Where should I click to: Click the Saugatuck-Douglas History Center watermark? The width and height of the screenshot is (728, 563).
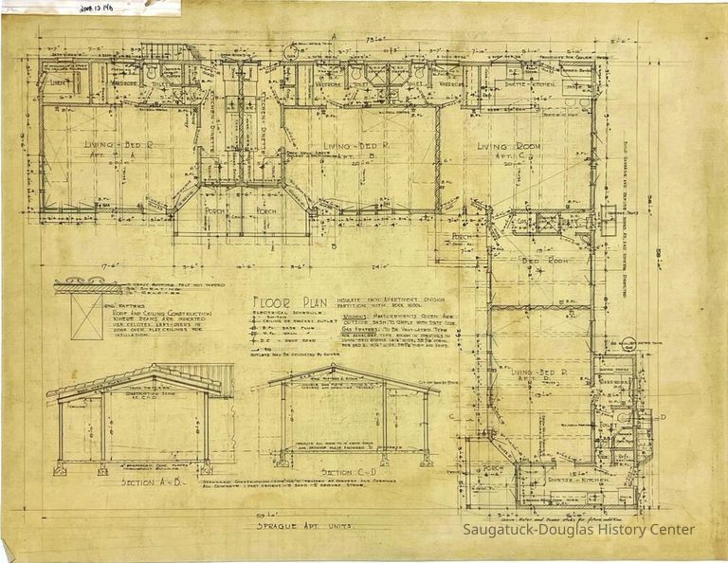click(x=578, y=530)
